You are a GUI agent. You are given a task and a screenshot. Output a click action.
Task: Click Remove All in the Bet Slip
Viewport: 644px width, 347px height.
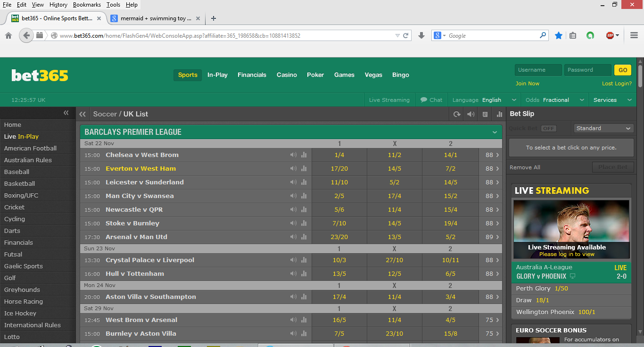tap(525, 167)
